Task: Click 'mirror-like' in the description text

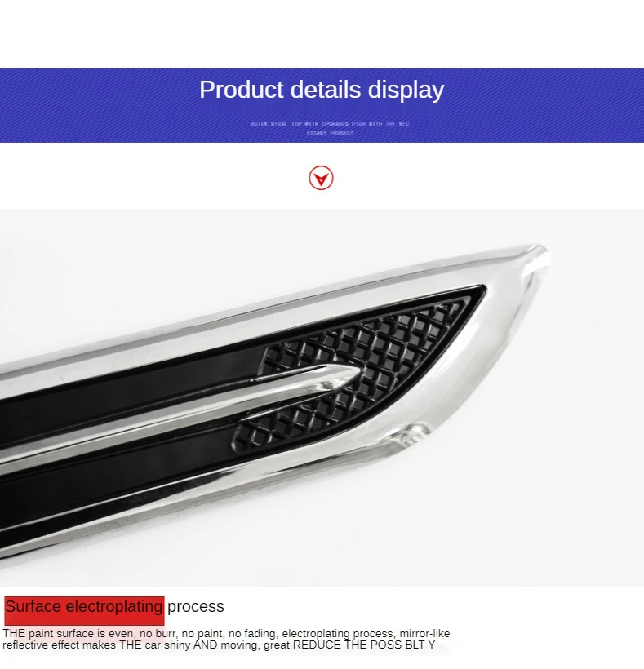Action: click(424, 633)
